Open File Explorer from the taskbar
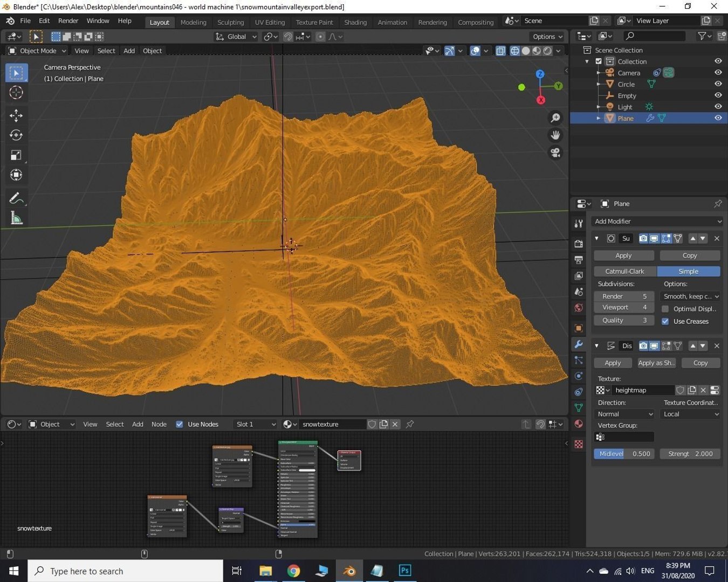728x582 pixels. tap(265, 571)
